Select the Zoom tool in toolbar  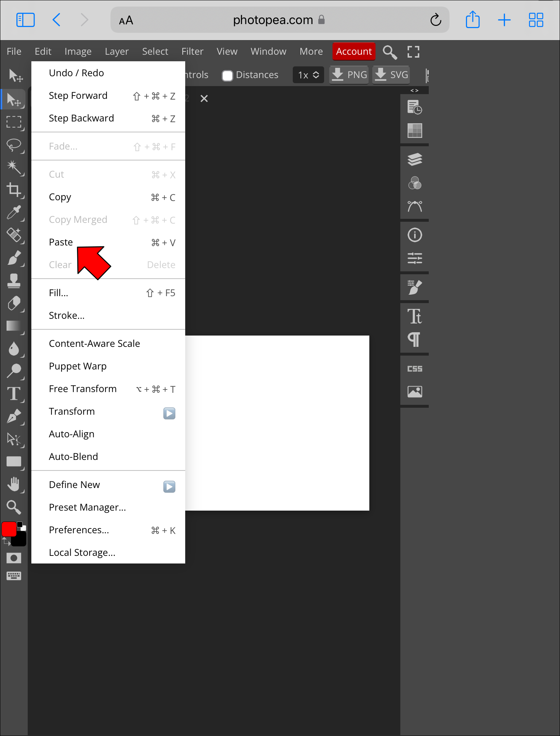tap(14, 507)
